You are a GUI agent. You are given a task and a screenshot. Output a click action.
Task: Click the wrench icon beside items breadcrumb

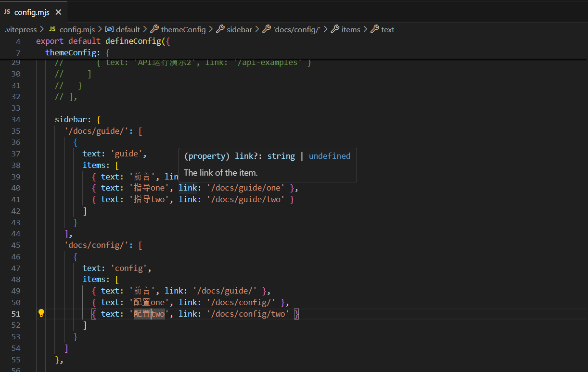click(335, 29)
